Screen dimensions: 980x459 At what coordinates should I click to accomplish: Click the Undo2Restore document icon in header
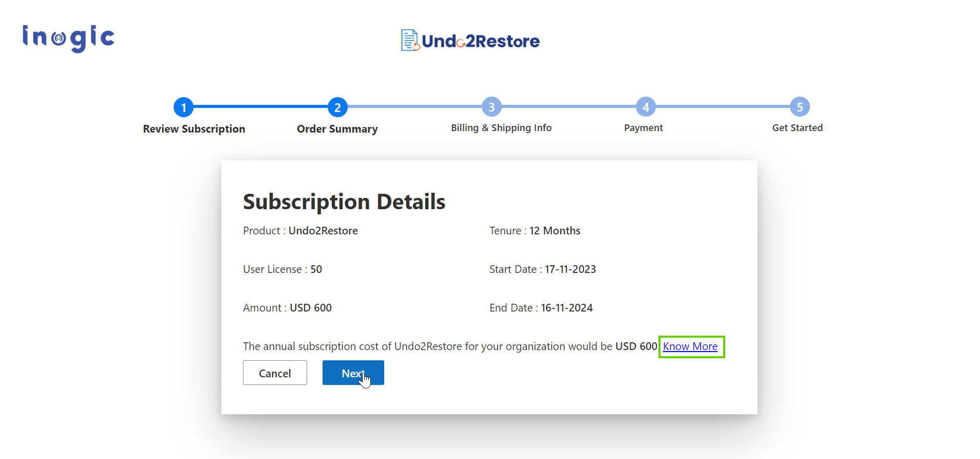[410, 40]
